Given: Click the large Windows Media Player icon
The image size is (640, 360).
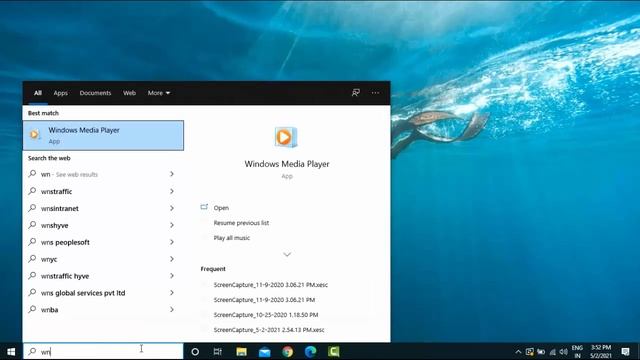Looking at the screenshot, I should point(286,137).
